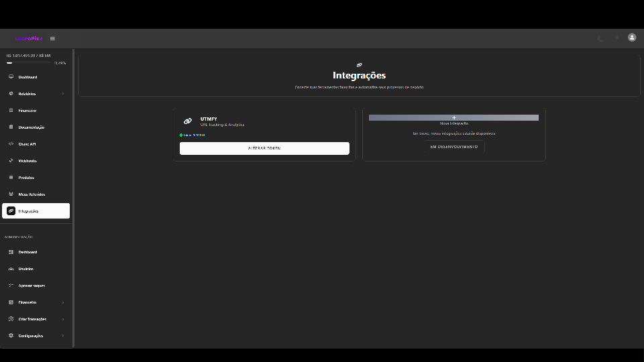This screenshot has width=644, height=362.
Task: Go to the Usuários admin page
Action: click(26, 269)
